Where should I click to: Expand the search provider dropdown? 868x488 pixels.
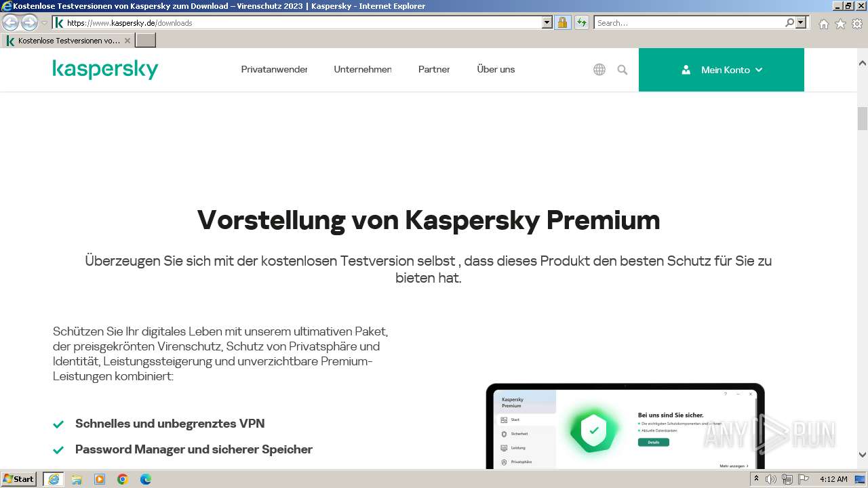tap(802, 22)
